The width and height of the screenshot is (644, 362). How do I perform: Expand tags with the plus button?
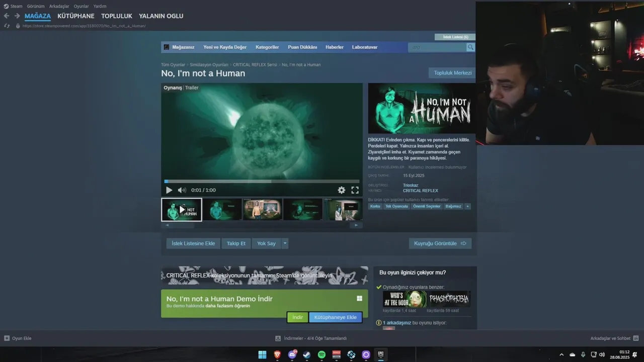[x=467, y=206]
